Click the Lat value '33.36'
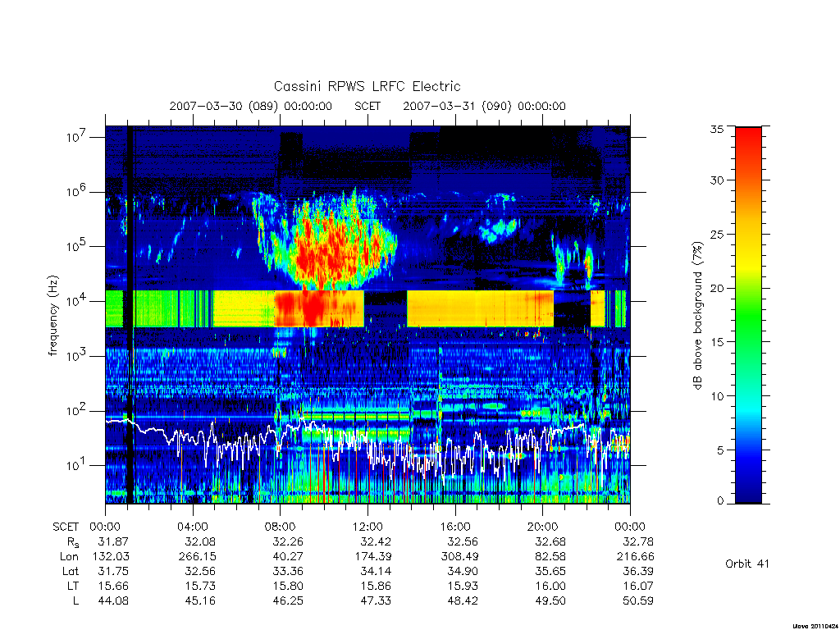Screen dimensions: 840x630 [x=288, y=571]
